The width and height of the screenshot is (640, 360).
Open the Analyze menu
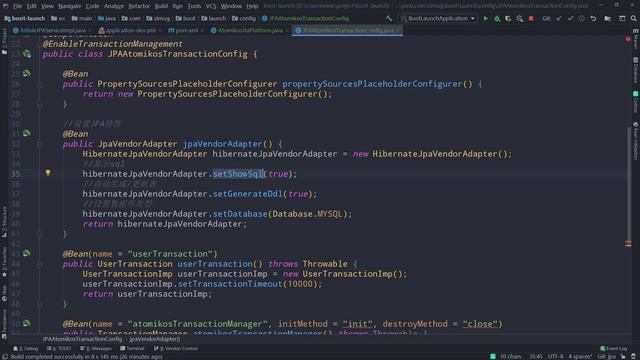[113, 6]
